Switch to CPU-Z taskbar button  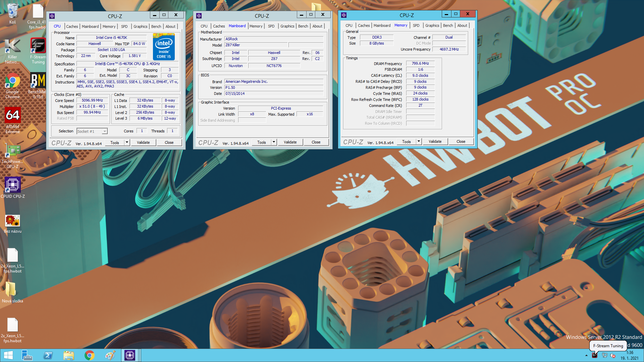(130, 355)
